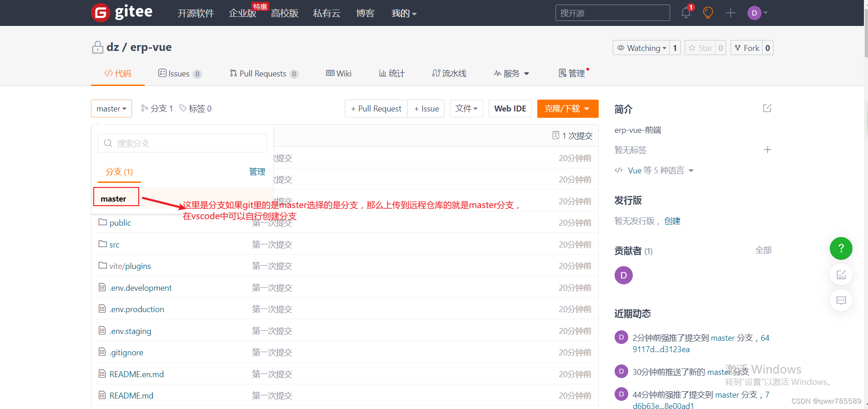Open the 统计 tab
Viewport: 868px width, 409px height.
tap(392, 73)
